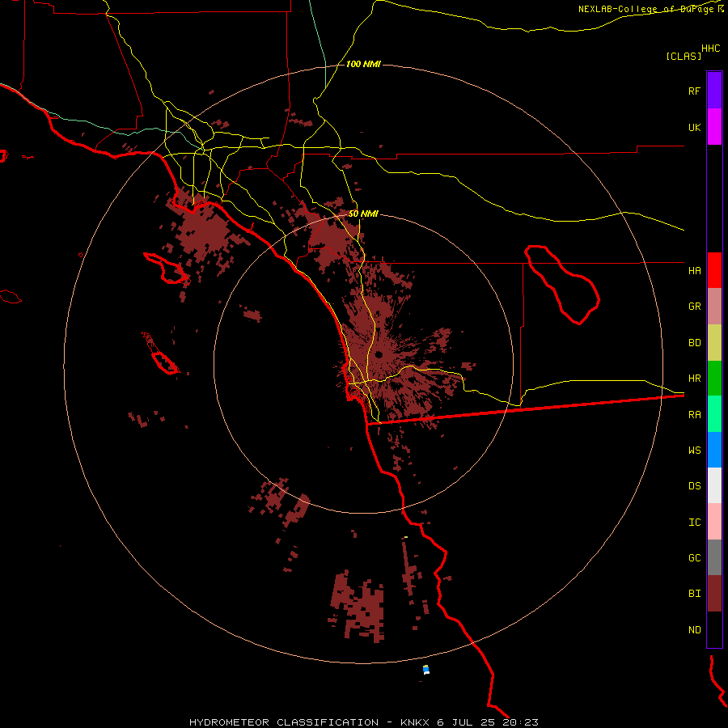Click the GC legend label text

(694, 558)
